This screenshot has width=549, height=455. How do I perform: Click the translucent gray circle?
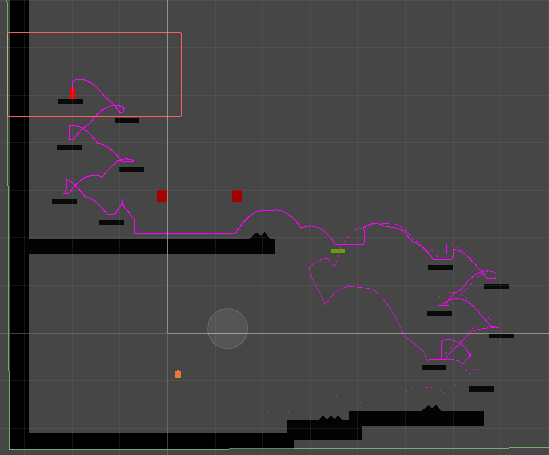point(228,329)
